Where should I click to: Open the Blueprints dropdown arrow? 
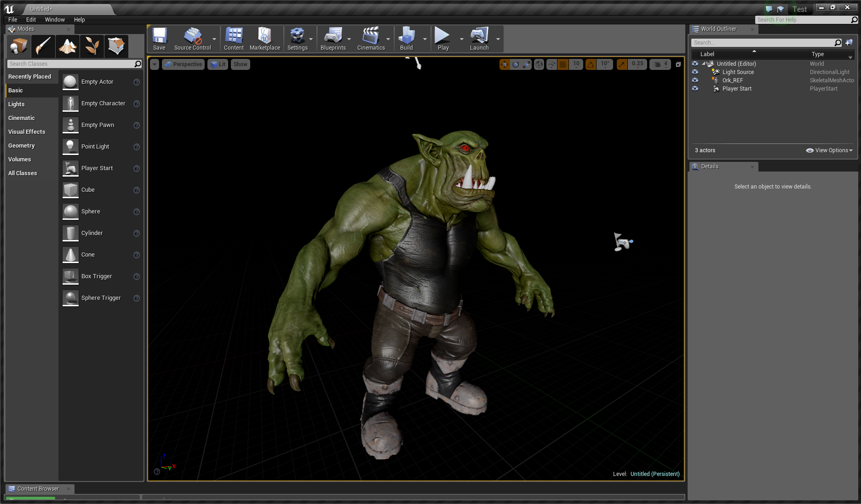tap(349, 39)
